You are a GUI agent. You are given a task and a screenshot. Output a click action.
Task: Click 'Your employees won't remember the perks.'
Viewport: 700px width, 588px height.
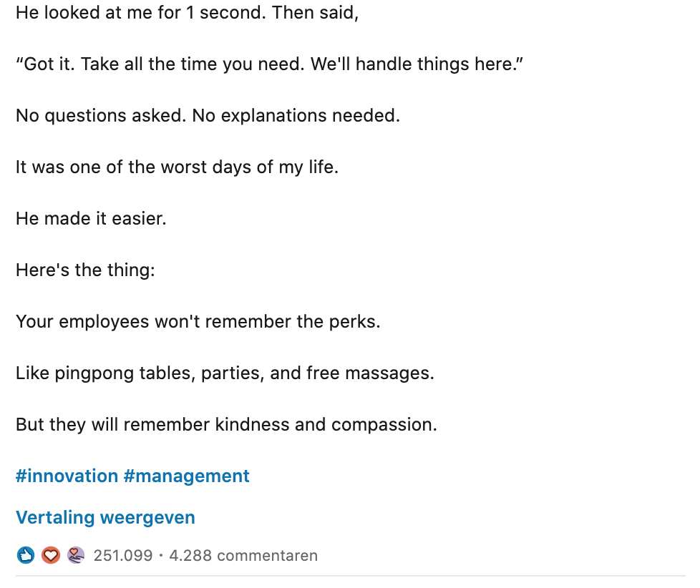(198, 322)
